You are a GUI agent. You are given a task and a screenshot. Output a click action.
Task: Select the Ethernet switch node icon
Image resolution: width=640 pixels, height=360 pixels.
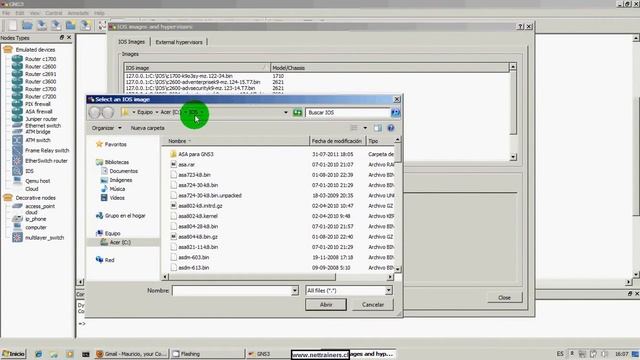click(x=17, y=126)
